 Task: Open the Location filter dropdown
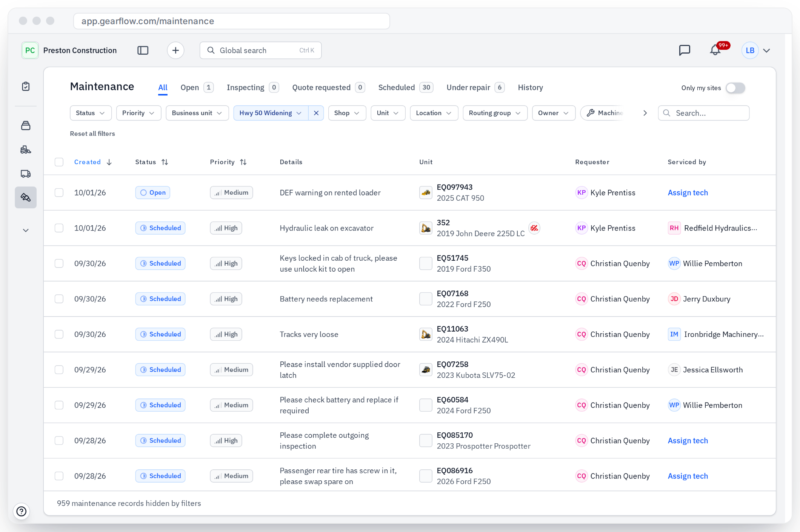coord(434,113)
